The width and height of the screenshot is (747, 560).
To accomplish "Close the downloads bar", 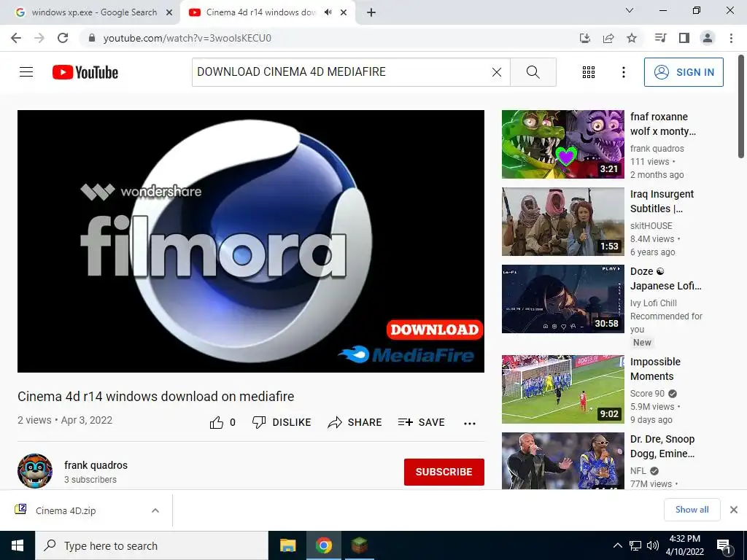I will [734, 510].
